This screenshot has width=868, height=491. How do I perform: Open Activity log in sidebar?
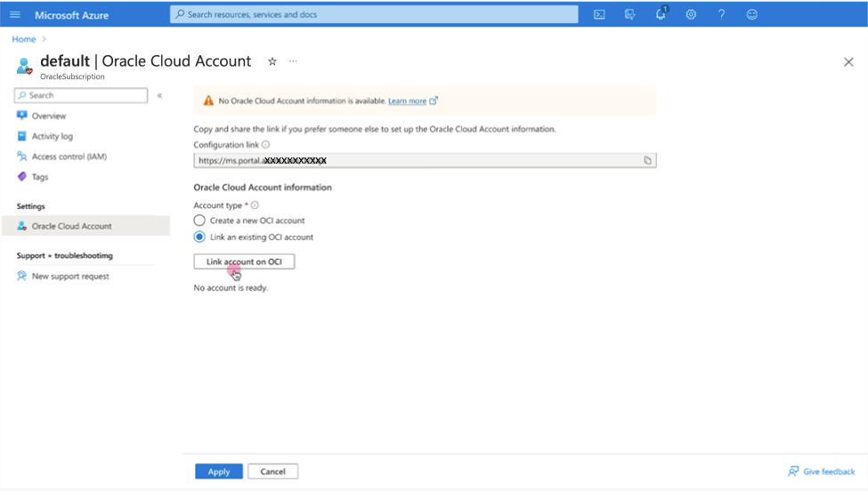pyautogui.click(x=53, y=136)
